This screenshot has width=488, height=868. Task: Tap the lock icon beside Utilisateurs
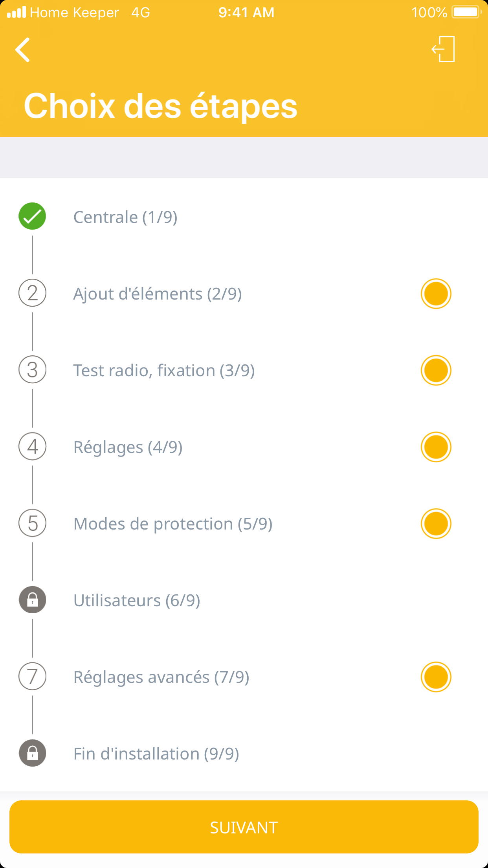click(33, 600)
